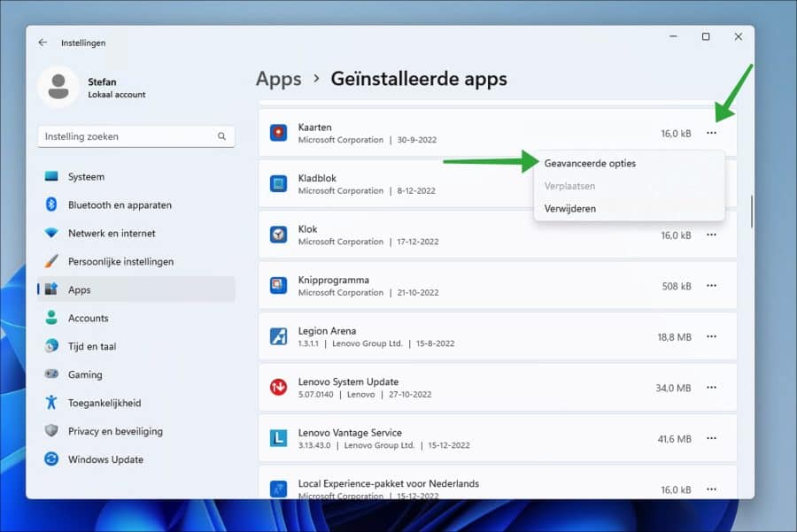Click the Kaarten app name
This screenshot has width=797, height=532.
pos(314,127)
